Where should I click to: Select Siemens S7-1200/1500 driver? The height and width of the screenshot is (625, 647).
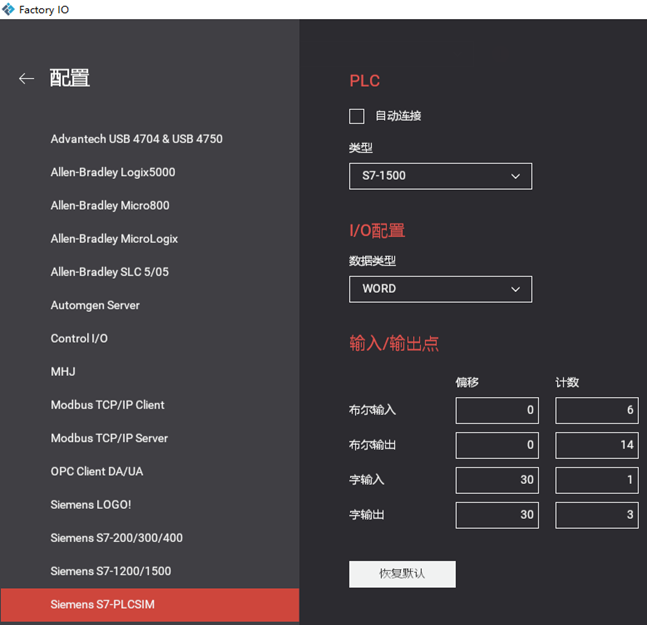tap(111, 571)
